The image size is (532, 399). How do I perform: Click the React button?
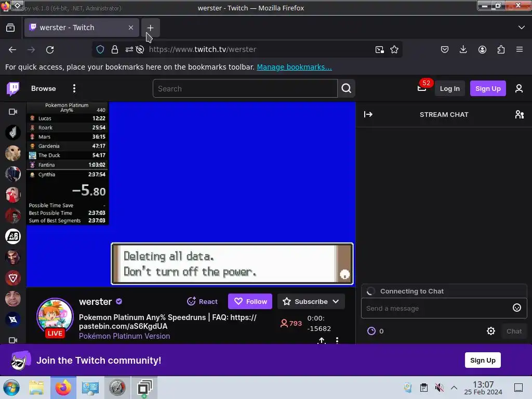pos(202,301)
